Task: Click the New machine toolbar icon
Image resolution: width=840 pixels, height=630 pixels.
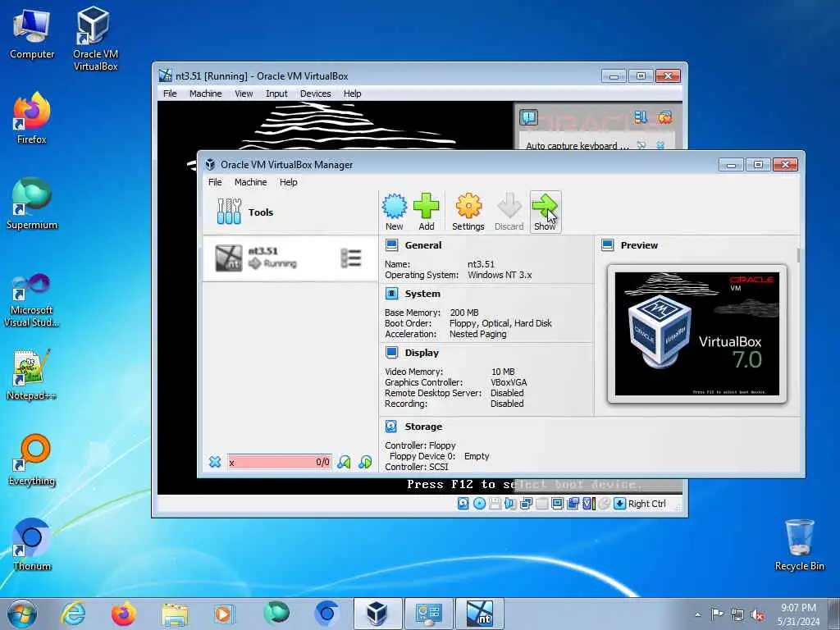Action: pyautogui.click(x=395, y=212)
